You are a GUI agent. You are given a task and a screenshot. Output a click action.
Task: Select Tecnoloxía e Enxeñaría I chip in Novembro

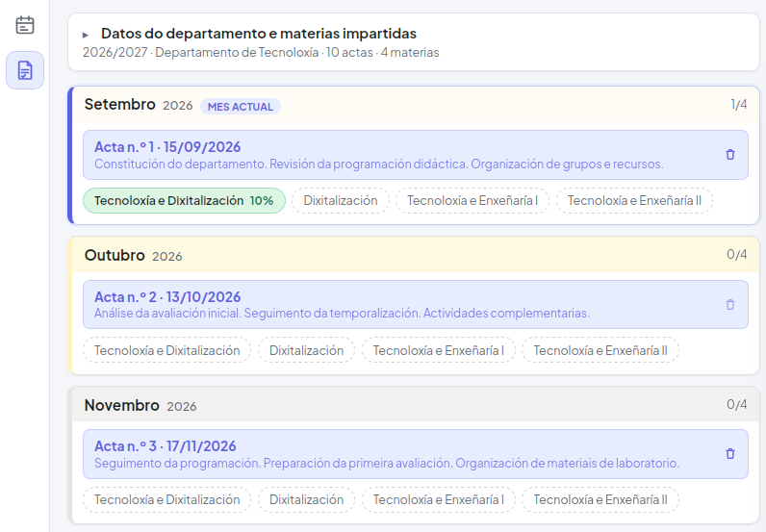pos(438,499)
